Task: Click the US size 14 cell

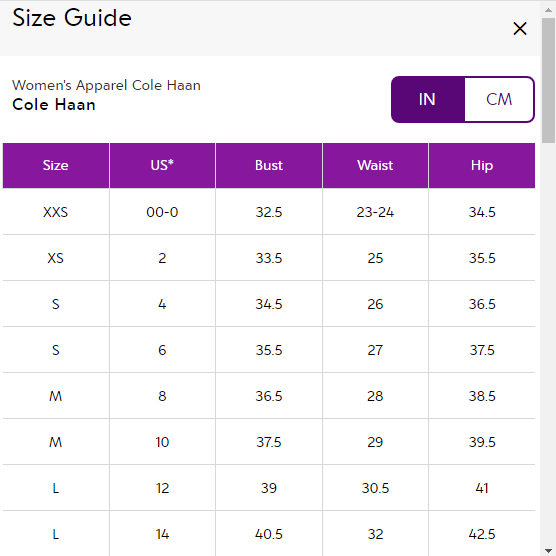Action: click(x=162, y=534)
